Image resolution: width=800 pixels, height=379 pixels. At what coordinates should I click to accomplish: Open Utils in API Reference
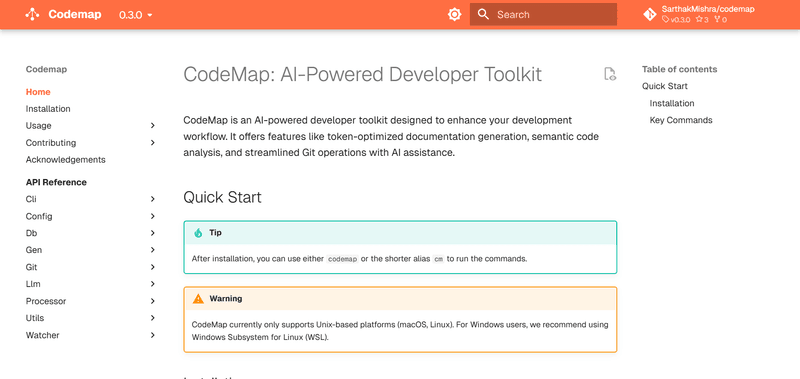coord(35,318)
